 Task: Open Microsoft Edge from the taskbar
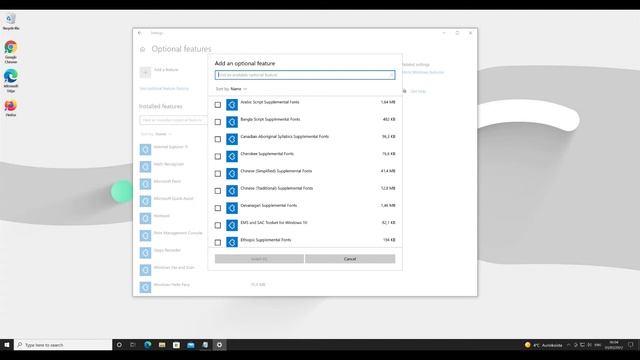pos(148,345)
